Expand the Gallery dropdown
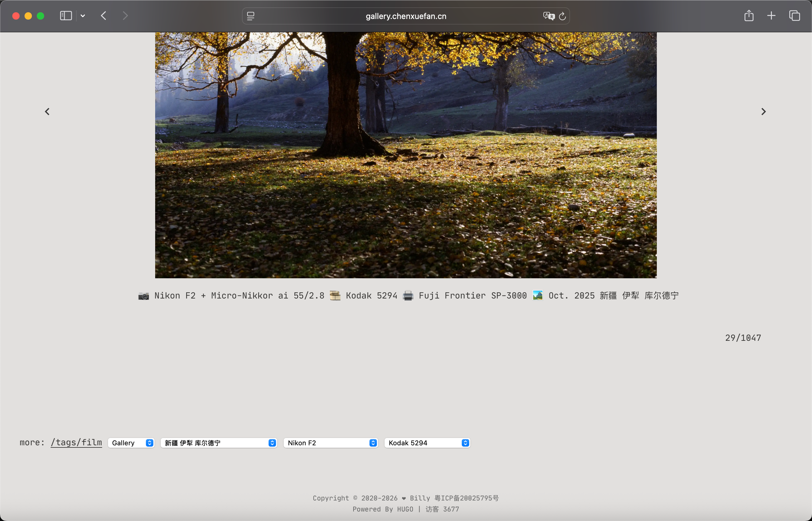812x521 pixels. pyautogui.click(x=131, y=443)
